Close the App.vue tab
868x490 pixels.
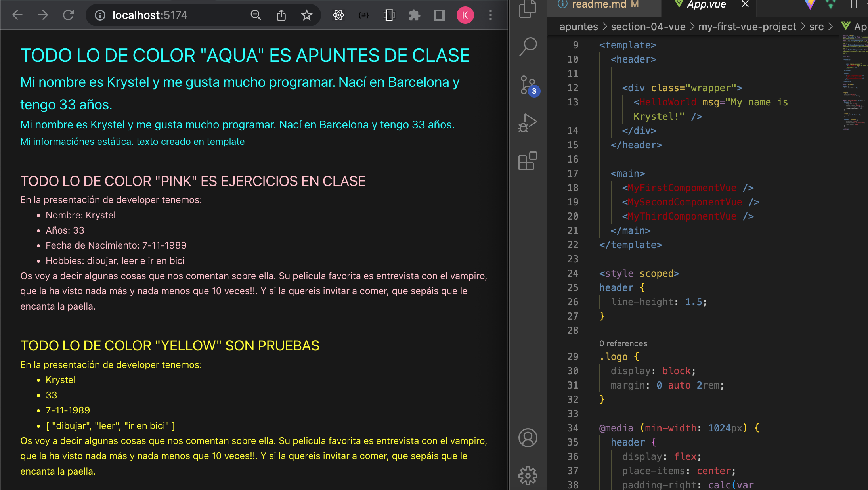(745, 5)
